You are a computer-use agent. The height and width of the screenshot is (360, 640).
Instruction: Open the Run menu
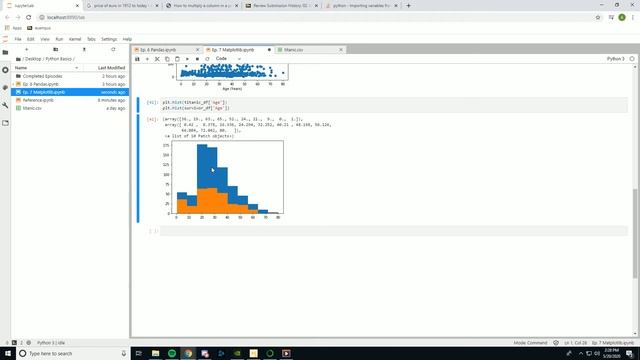coord(59,39)
